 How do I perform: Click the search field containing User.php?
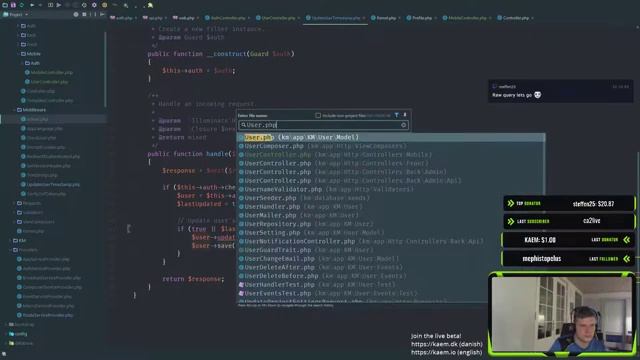point(323,125)
